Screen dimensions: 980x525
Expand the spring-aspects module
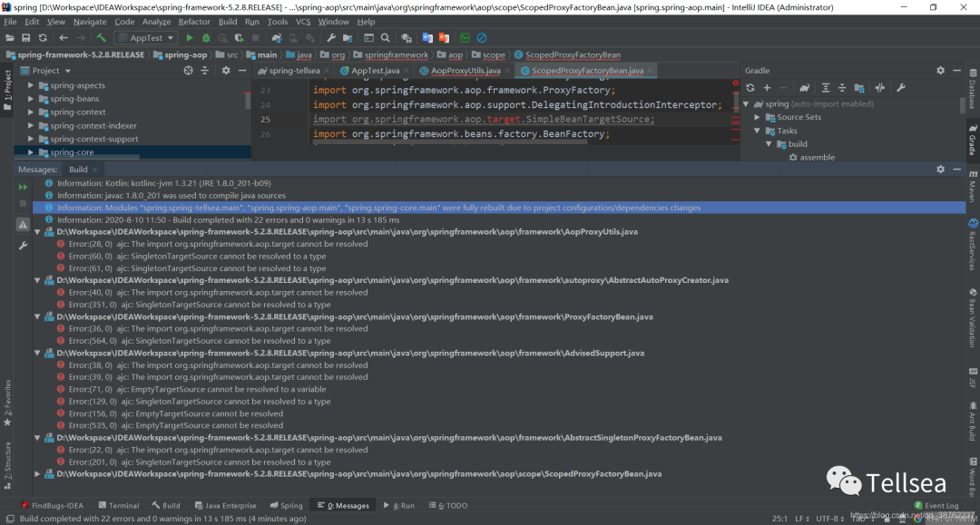tap(31, 85)
